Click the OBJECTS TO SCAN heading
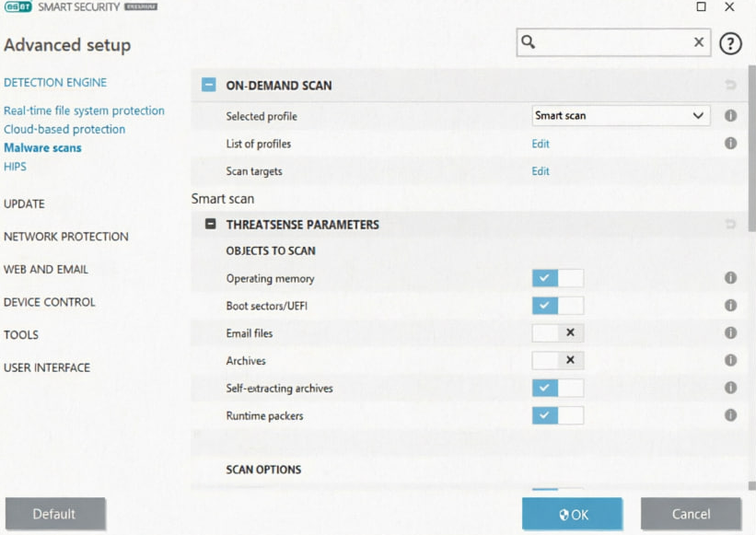This screenshot has width=756, height=535. [271, 250]
